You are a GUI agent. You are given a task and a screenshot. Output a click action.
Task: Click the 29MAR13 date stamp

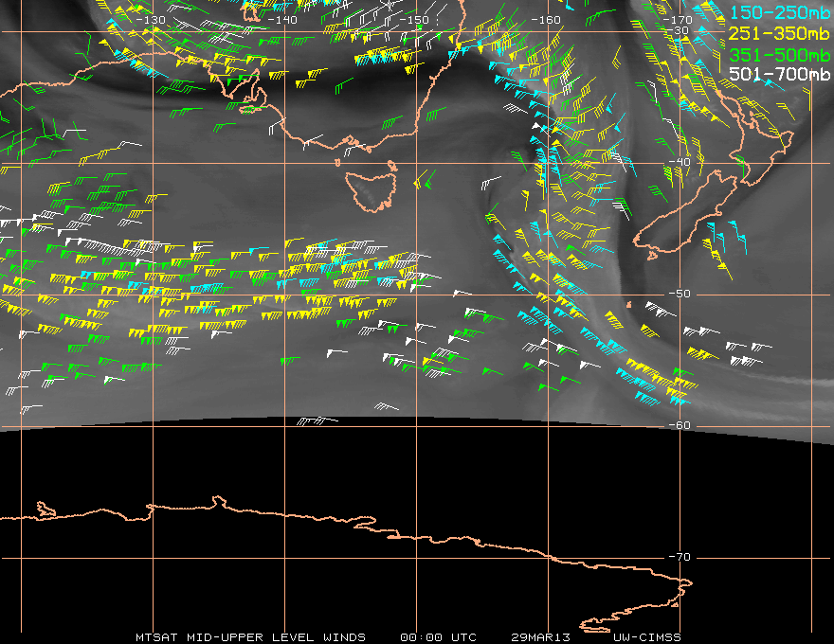[540, 637]
